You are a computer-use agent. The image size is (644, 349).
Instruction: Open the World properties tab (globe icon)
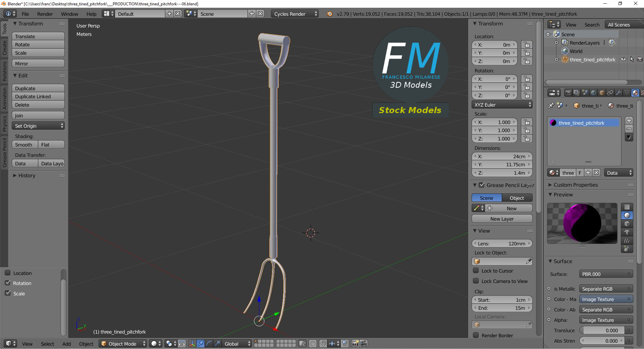[593, 93]
